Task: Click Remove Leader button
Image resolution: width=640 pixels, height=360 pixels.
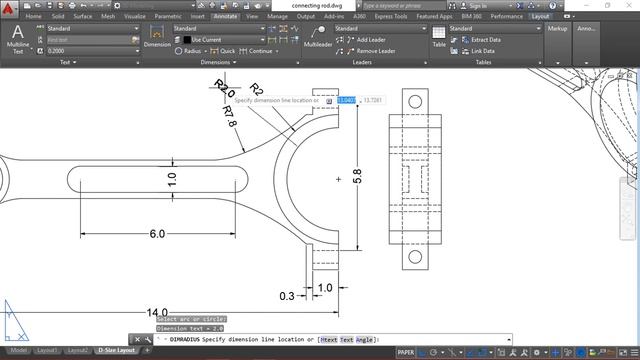Action: (371, 51)
